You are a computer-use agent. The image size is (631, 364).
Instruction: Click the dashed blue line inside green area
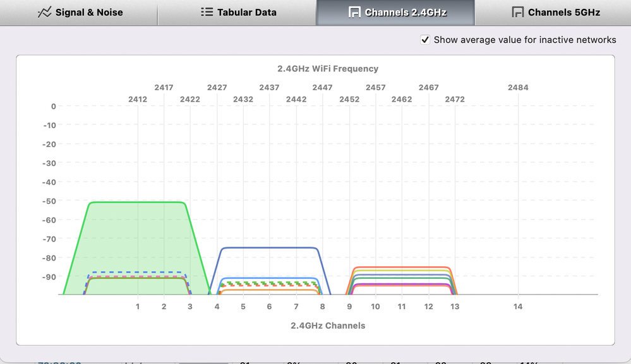pyautogui.click(x=137, y=273)
